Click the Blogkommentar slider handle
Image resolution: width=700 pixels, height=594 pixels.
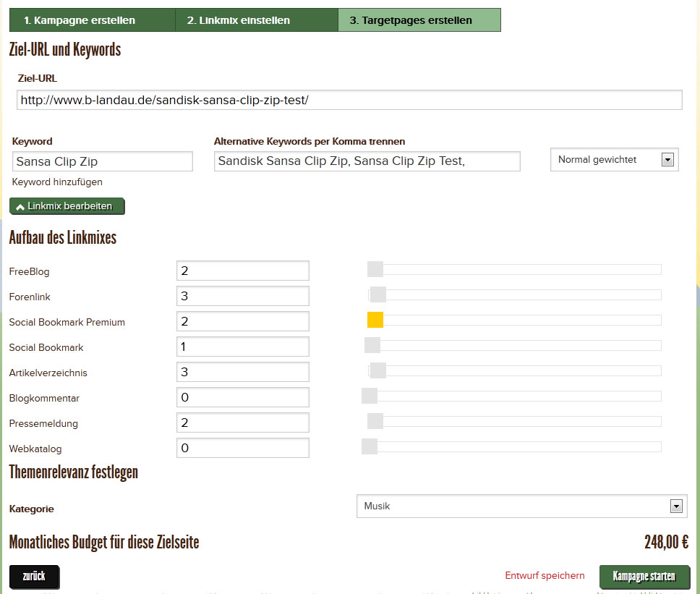pyautogui.click(x=370, y=396)
